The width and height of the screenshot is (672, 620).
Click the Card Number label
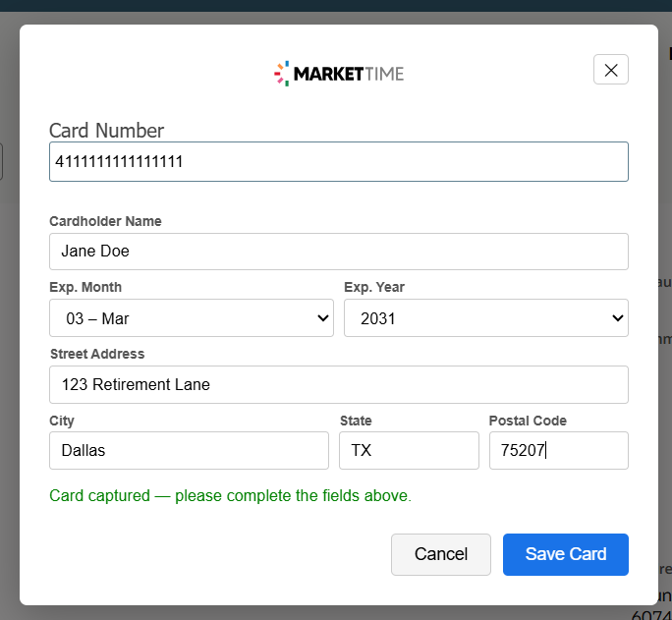point(106,131)
